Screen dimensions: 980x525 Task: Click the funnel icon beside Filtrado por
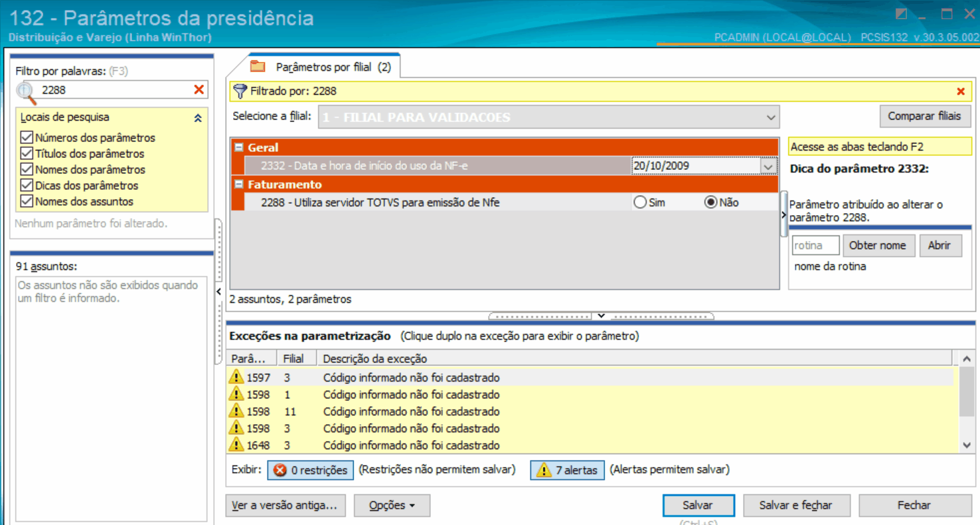(x=240, y=91)
